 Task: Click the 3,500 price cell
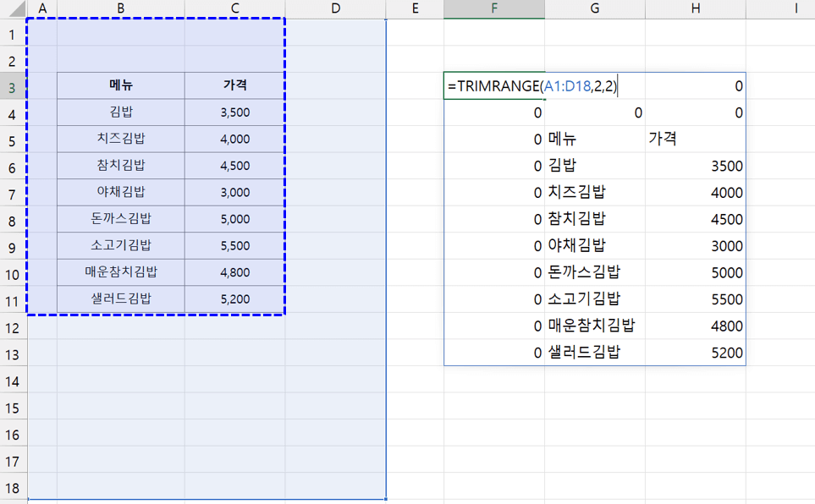(235, 112)
